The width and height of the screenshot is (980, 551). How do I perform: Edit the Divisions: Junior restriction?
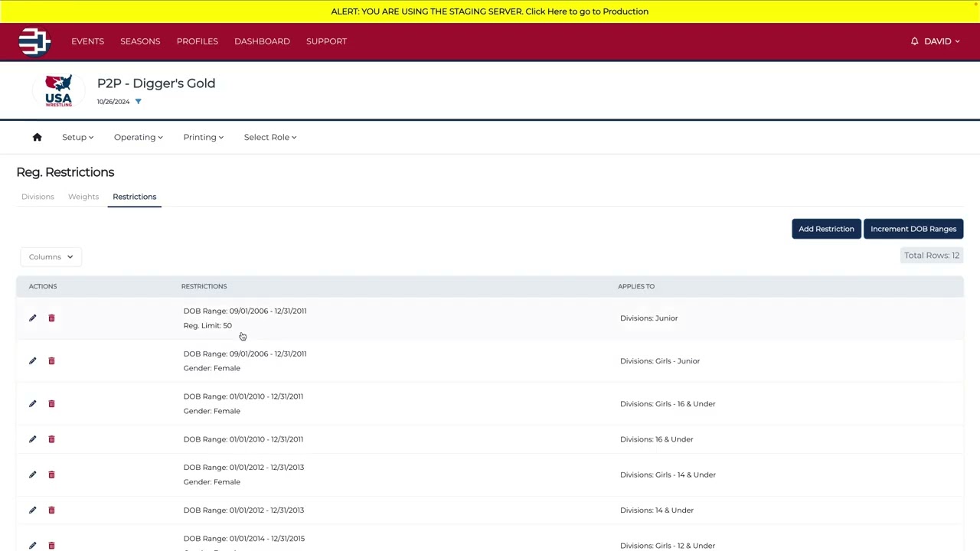pos(32,318)
